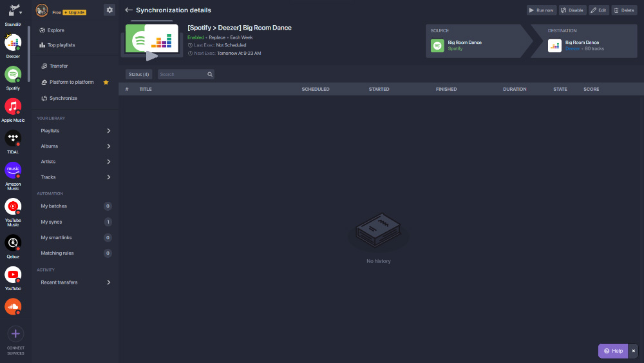Viewport: 644px width, 363px height.
Task: Sort by the FINISHED column
Action: pos(446,89)
